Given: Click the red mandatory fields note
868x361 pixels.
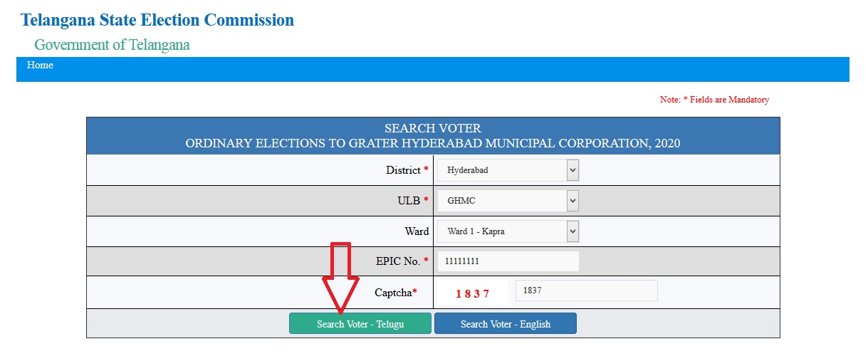Looking at the screenshot, I should tap(714, 100).
